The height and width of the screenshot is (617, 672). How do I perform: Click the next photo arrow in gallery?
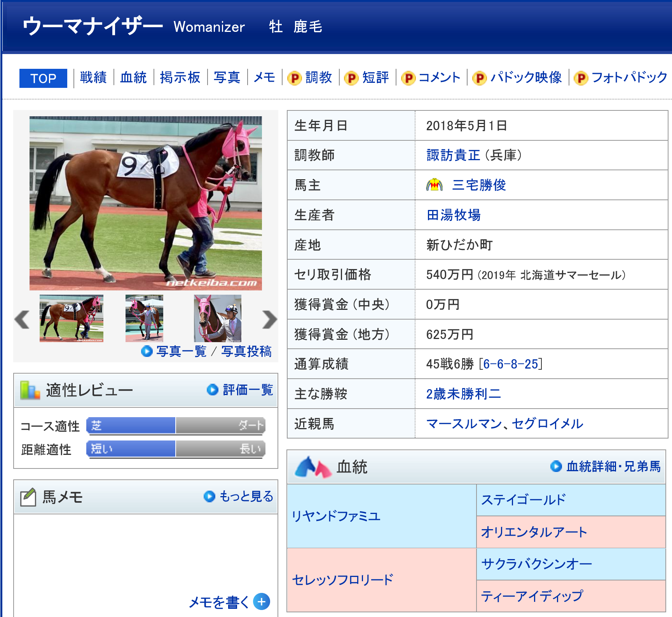click(269, 320)
